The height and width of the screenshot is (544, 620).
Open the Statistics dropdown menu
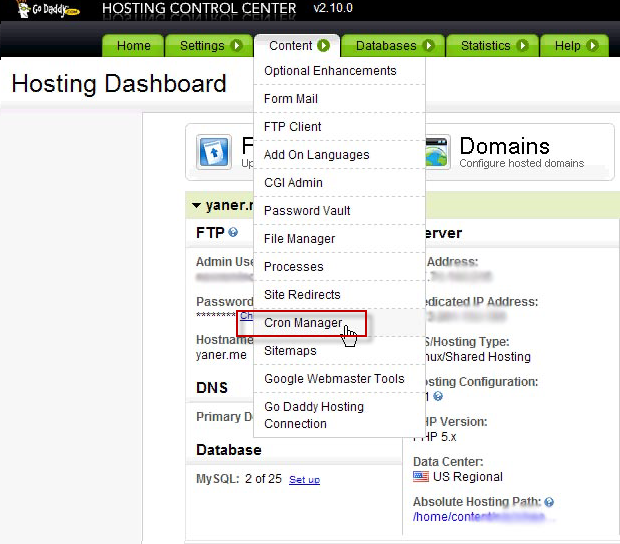click(x=495, y=46)
